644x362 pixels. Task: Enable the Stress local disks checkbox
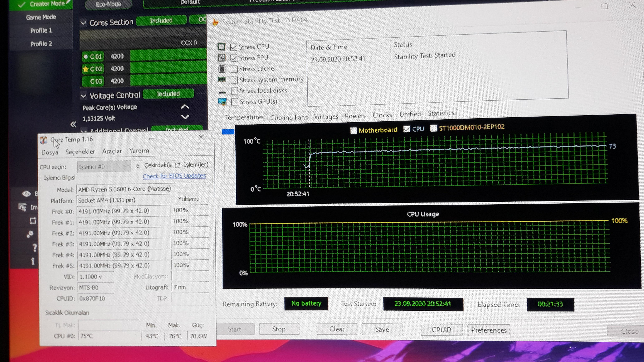click(234, 91)
